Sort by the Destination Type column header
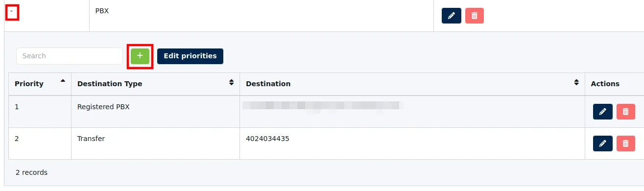Image resolution: width=644 pixels, height=191 pixels. 155,84
